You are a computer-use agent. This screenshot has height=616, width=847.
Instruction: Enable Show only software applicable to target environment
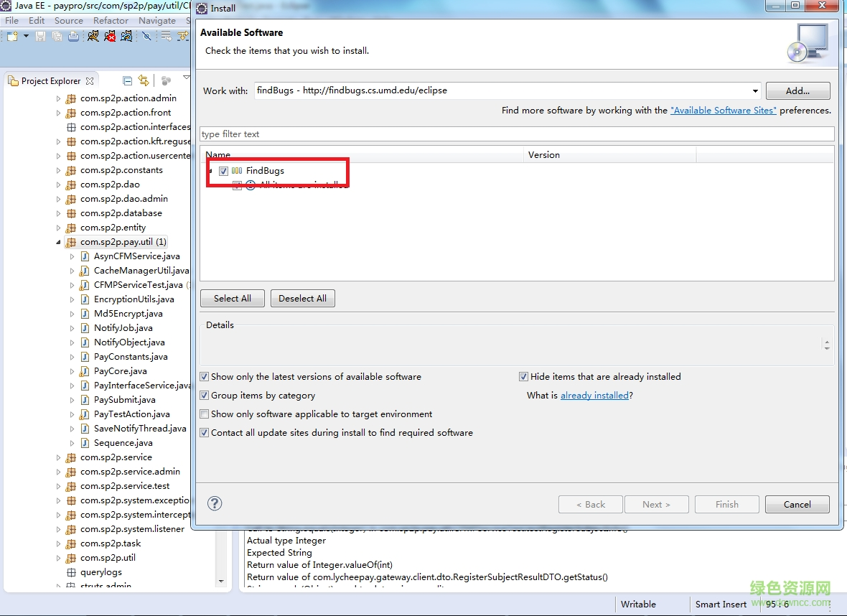[205, 414]
